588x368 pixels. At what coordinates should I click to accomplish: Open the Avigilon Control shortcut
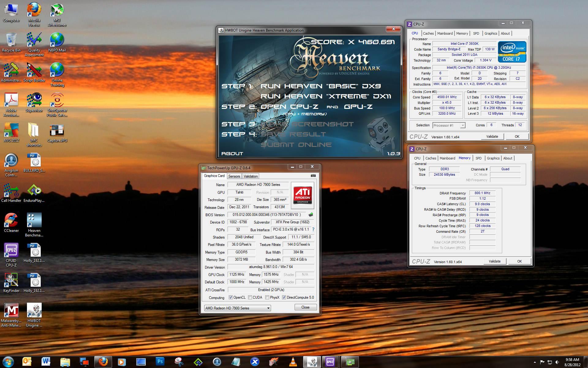click(x=11, y=165)
